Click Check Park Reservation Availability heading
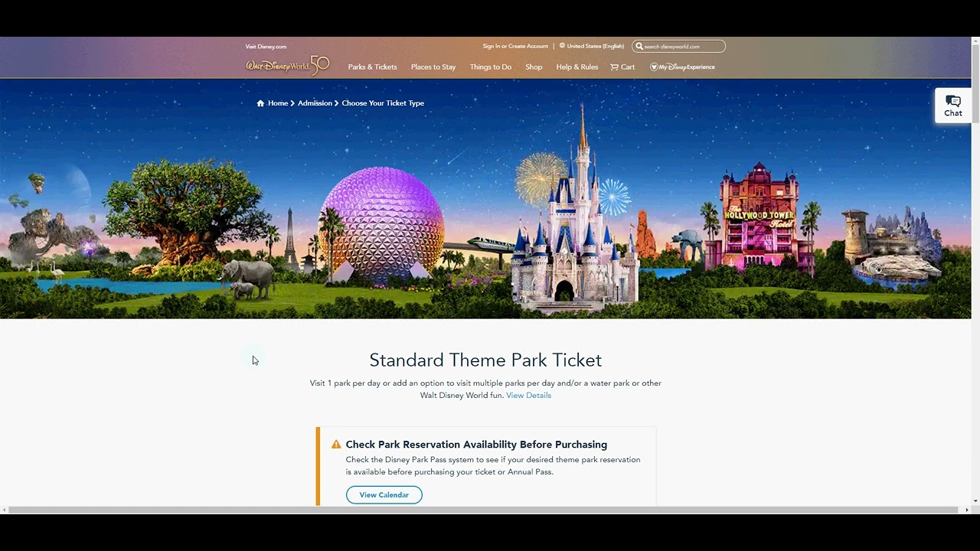The height and width of the screenshot is (551, 980). pos(476,445)
